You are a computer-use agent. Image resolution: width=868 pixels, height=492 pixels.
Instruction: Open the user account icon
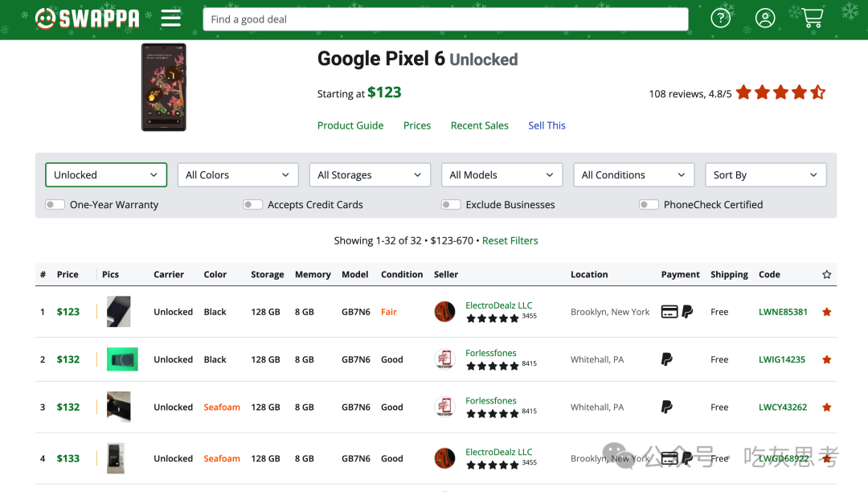tap(765, 18)
